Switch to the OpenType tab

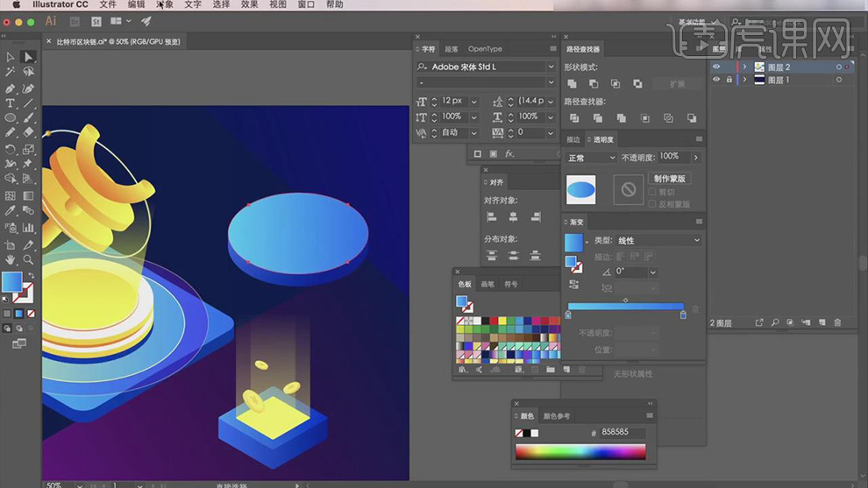tap(485, 49)
